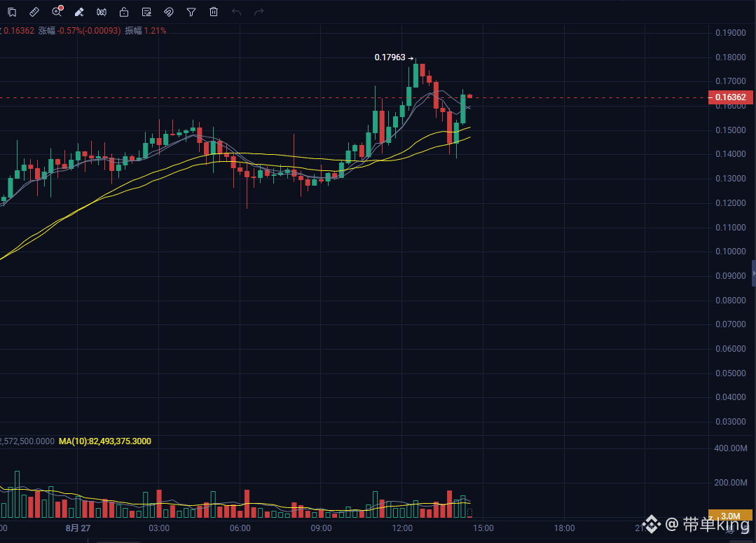Image resolution: width=756 pixels, height=543 pixels.
Task: Click the 0.16362 current price tag
Action: pos(731,97)
